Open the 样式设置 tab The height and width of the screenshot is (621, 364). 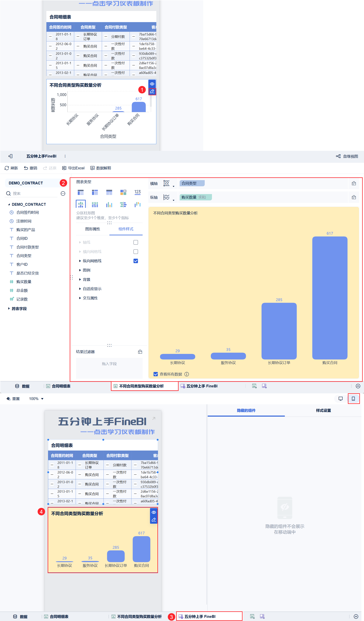point(323,410)
